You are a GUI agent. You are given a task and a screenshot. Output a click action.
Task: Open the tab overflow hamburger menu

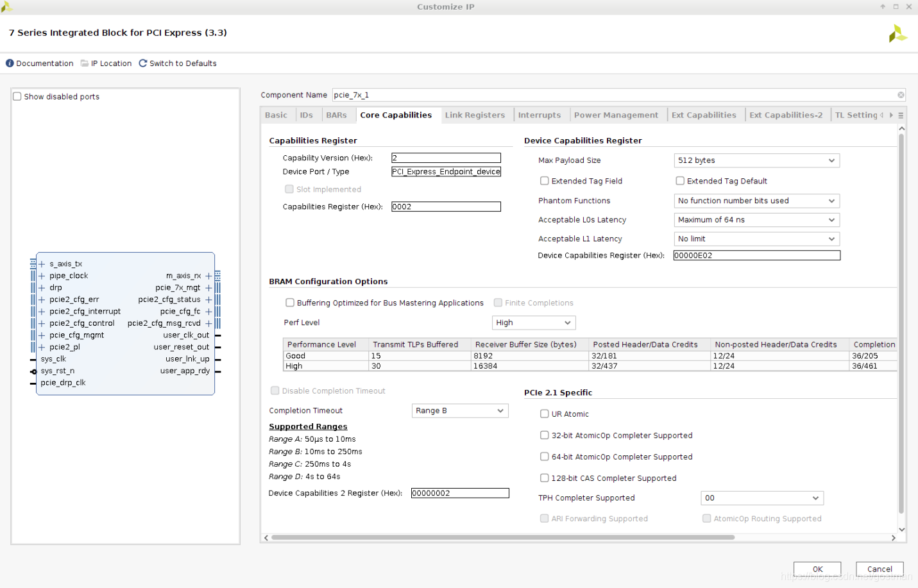click(x=900, y=115)
